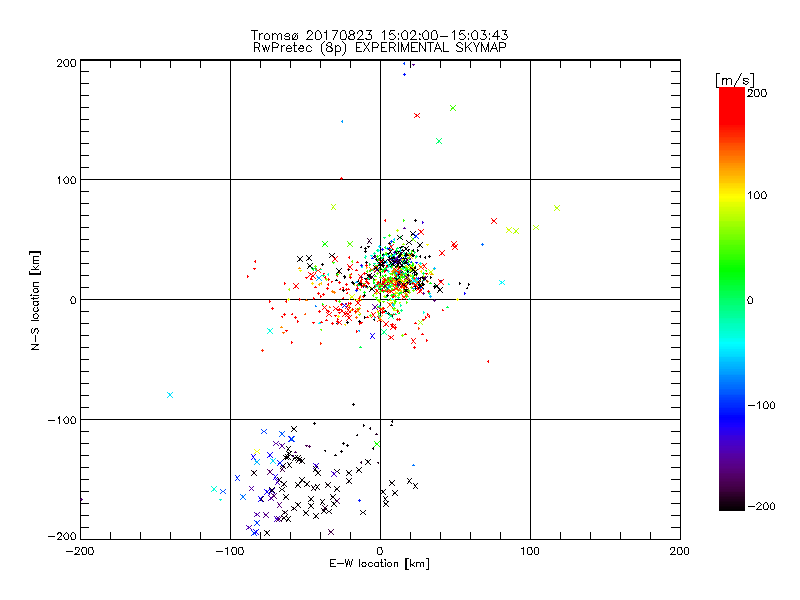Click the 'RwPretec (8p) EXPERIMENTAL SKYMAP' subtitle
The width and height of the screenshot is (800, 600).
[380, 47]
